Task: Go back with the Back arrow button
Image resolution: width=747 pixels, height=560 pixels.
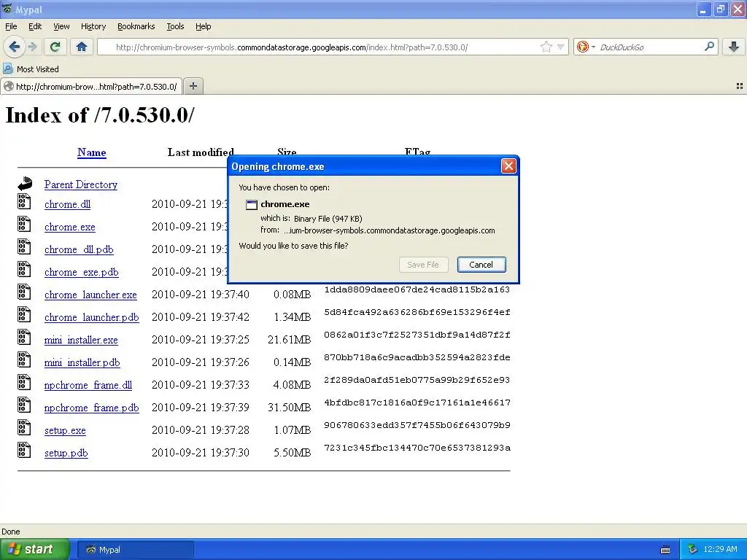Action: click(14, 47)
